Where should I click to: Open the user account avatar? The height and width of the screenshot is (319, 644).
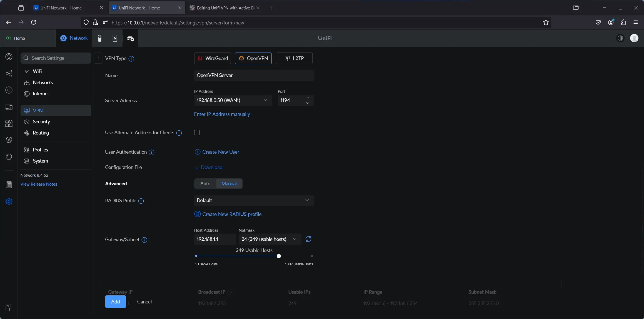[x=634, y=38]
